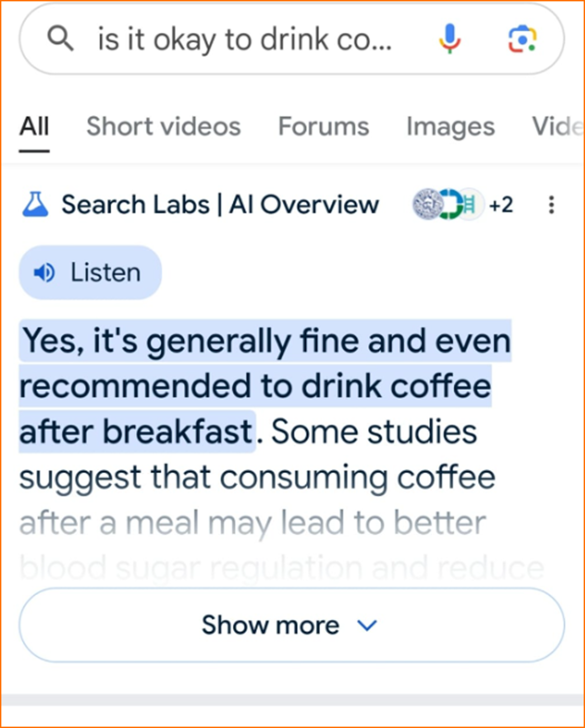
Task: Click the Search Labs flask icon
Action: pyautogui.click(x=35, y=204)
